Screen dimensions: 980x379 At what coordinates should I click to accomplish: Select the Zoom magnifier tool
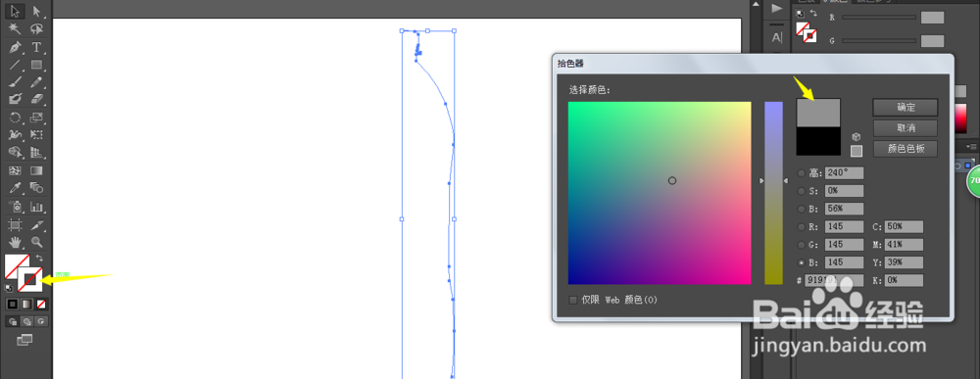pyautogui.click(x=36, y=241)
